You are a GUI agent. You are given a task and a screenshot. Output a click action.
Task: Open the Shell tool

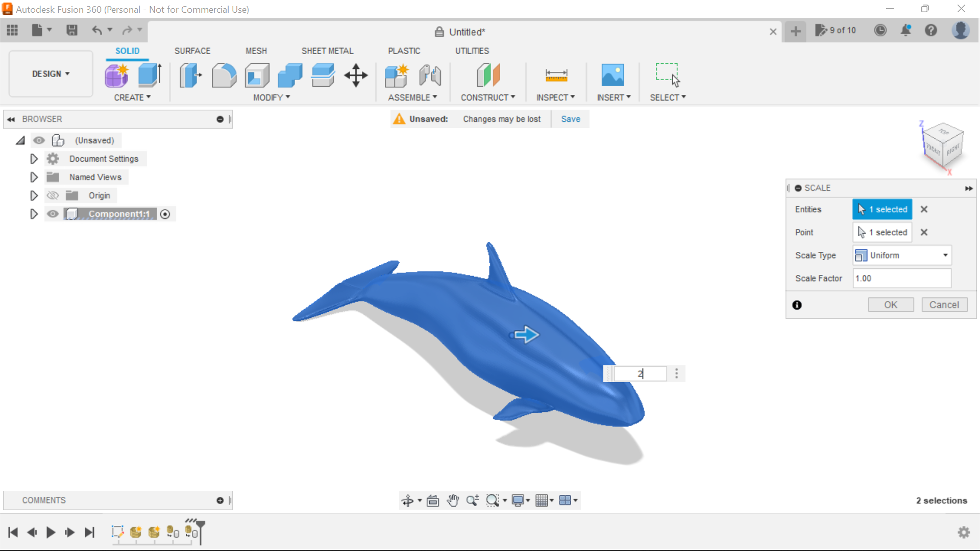[x=257, y=75]
